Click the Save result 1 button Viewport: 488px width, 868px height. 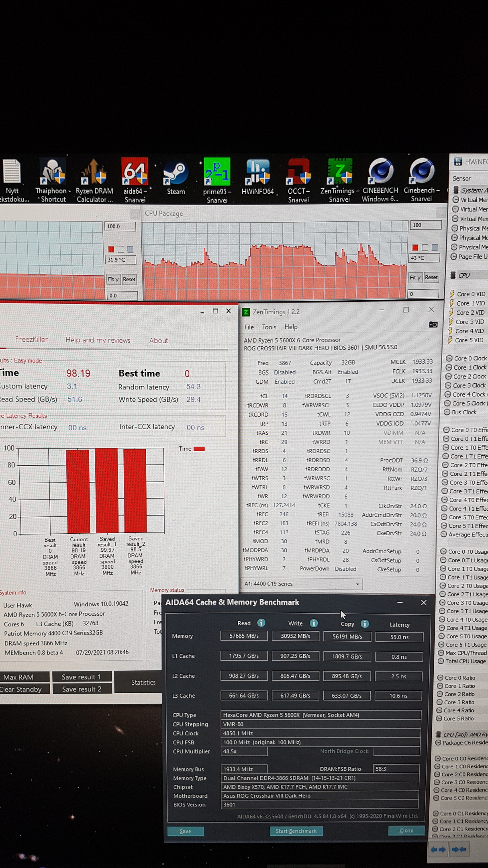click(x=82, y=677)
